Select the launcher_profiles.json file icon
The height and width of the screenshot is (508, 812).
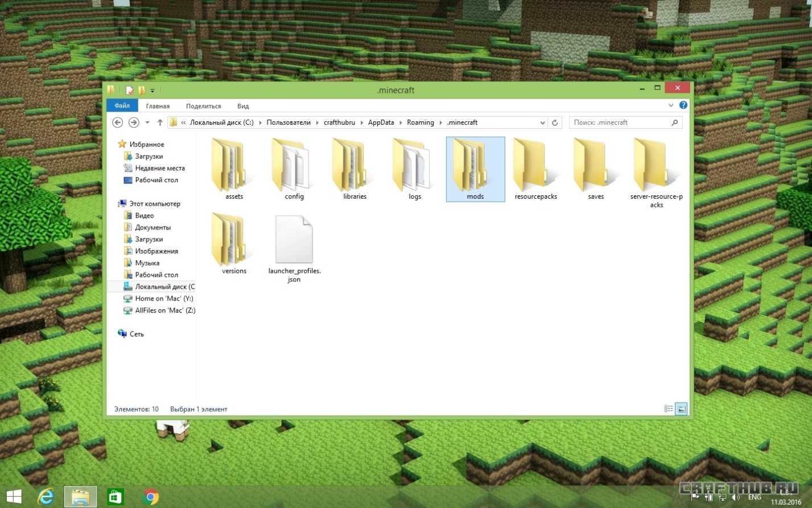(294, 239)
